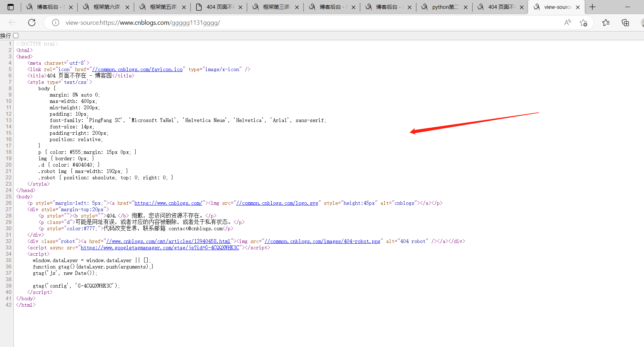Open the cmt/articles/13940458.html link

click(169, 241)
